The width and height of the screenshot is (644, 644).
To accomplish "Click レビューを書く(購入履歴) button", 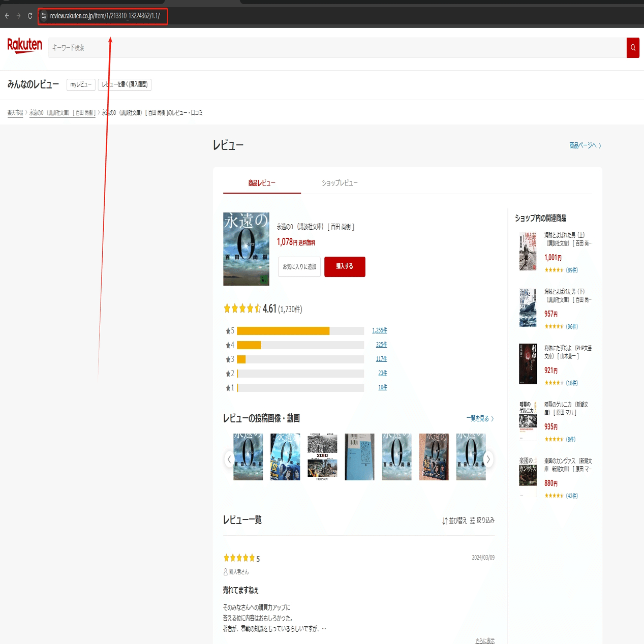I will point(125,84).
